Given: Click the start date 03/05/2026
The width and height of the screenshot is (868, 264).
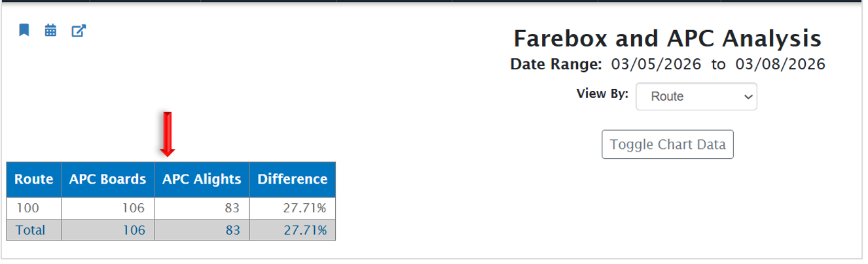Looking at the screenshot, I should [656, 65].
